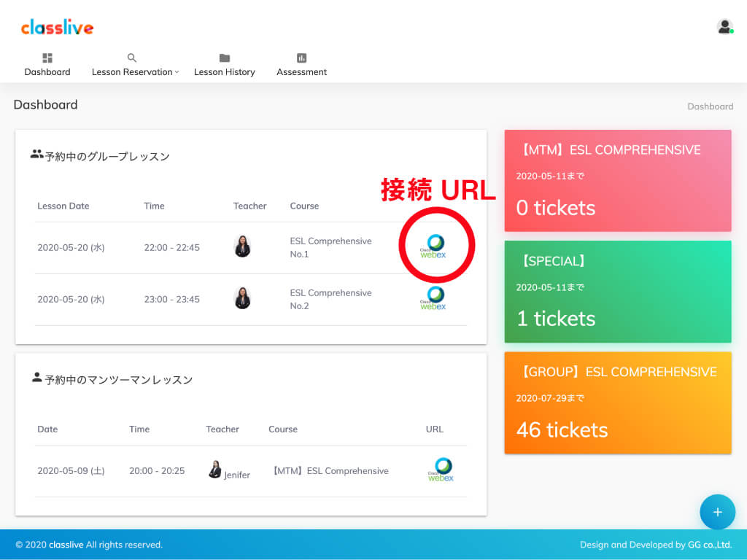The image size is (747, 560).
Task: Click the 予約中のマンツーマンレッスン heading
Action: pos(119,380)
